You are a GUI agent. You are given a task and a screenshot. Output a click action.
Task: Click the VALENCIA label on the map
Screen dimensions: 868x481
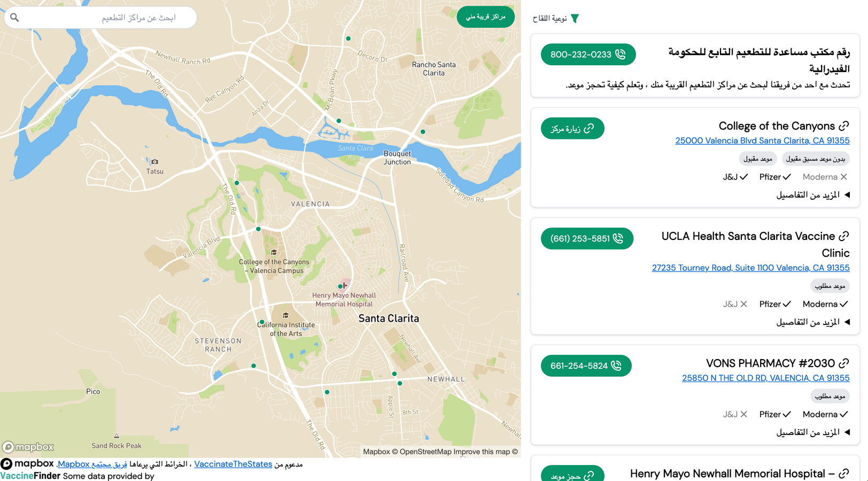[x=311, y=204]
